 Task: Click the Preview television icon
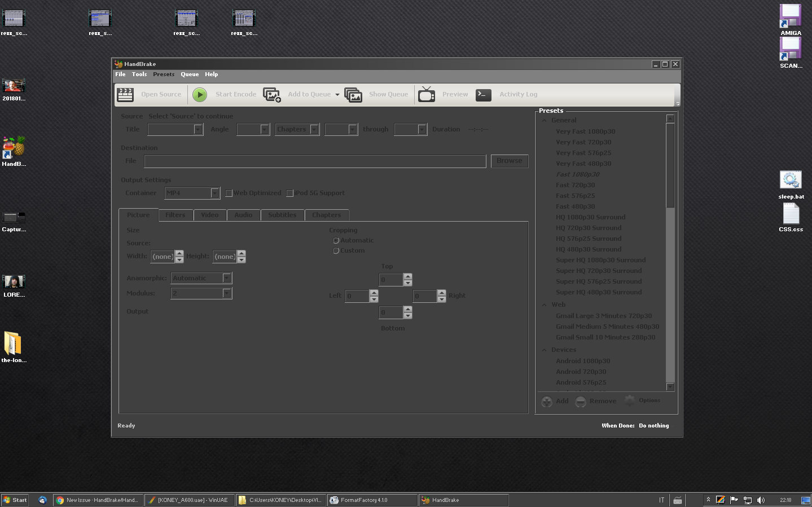pos(426,94)
